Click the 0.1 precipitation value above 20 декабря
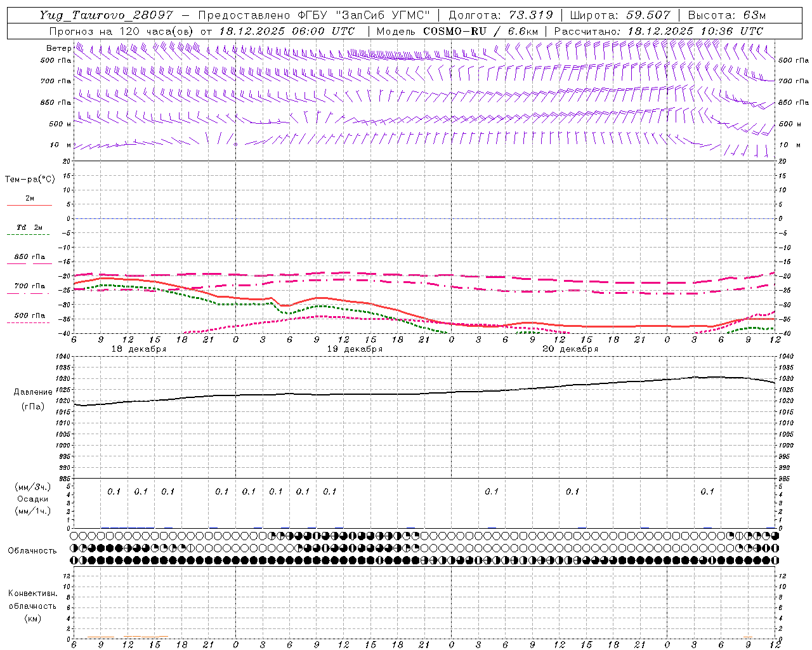This screenshot has height=650, width=812. 572,491
